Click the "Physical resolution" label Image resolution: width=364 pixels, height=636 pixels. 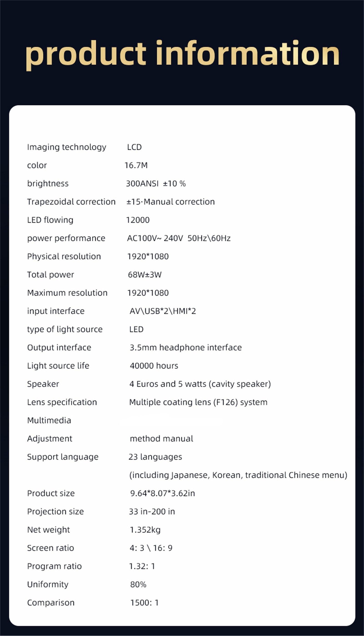(x=64, y=256)
